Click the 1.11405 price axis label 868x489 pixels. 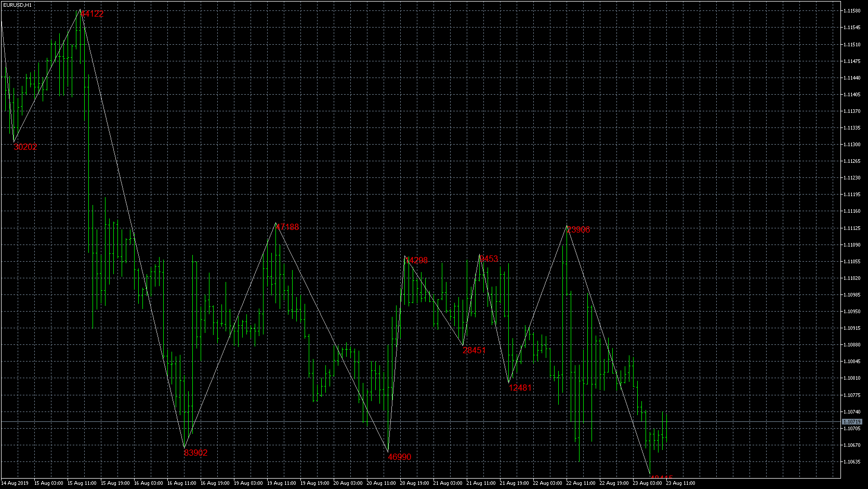pyautogui.click(x=852, y=95)
